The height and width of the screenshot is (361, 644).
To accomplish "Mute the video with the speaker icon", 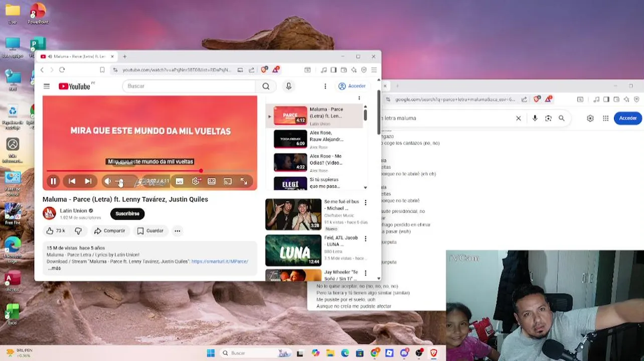I will (107, 182).
